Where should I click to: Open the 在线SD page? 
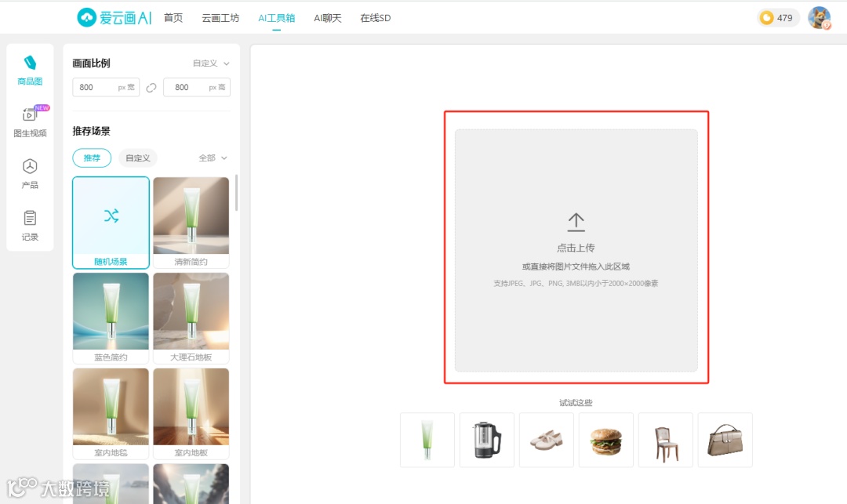(x=376, y=18)
